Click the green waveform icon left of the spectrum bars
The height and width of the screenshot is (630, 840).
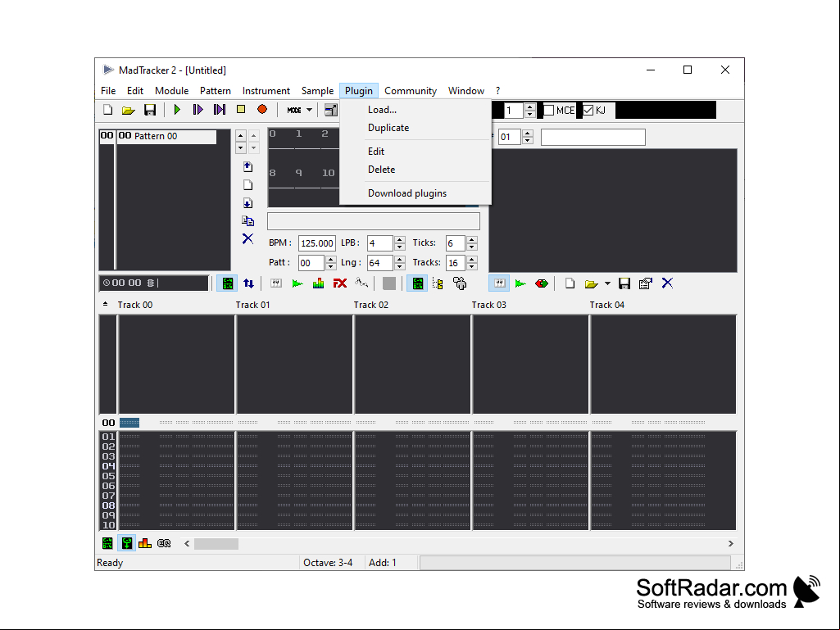[x=297, y=283]
